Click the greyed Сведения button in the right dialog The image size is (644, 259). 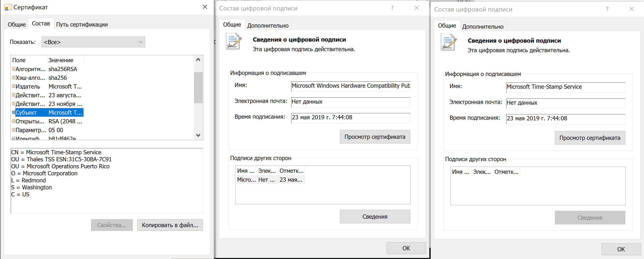590,217
